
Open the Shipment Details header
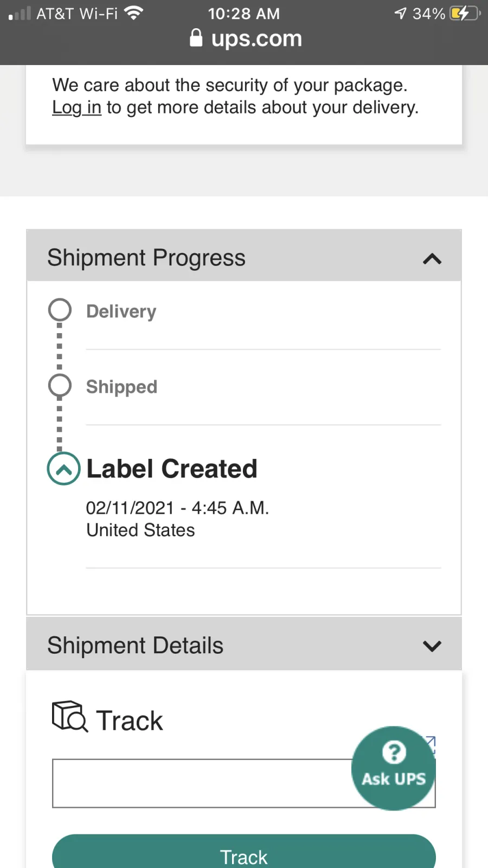[x=136, y=646]
